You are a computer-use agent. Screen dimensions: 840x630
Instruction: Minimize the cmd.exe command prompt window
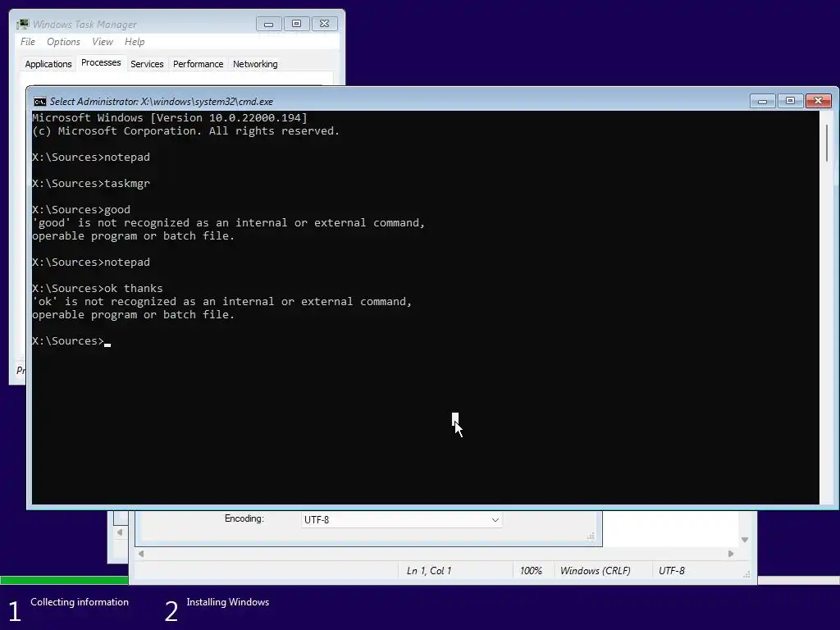pos(762,101)
